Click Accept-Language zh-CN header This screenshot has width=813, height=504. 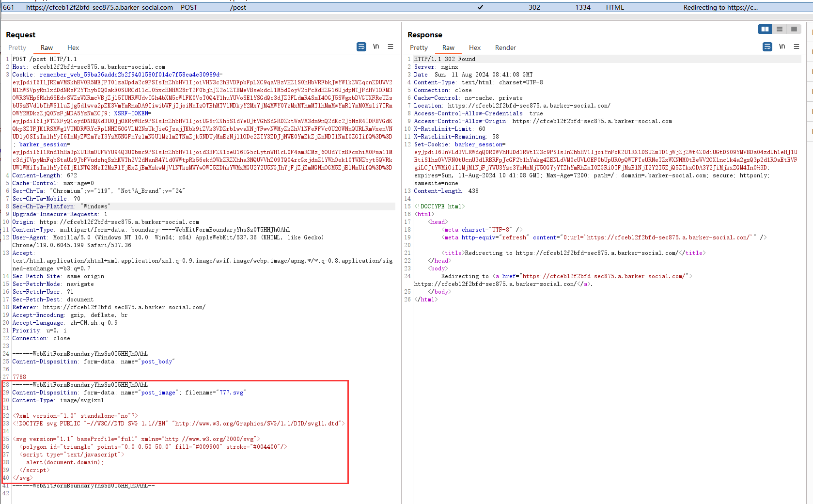coord(65,323)
